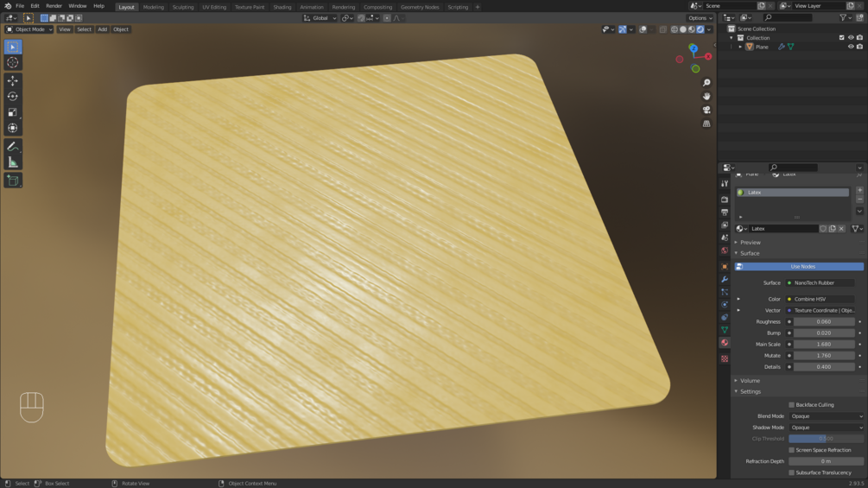Screen dimensions: 868x488
Task: Open the Shadow Mode Opaque dropdown
Action: (x=826, y=428)
